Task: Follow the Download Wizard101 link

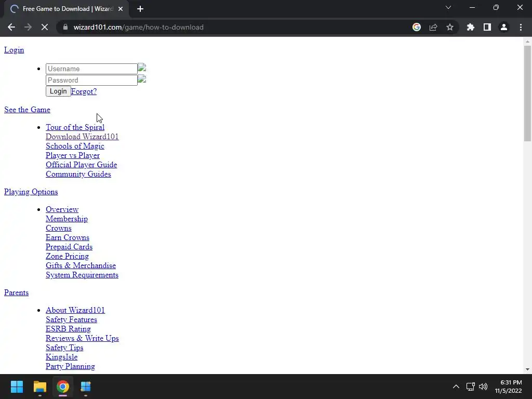Action: (x=82, y=137)
